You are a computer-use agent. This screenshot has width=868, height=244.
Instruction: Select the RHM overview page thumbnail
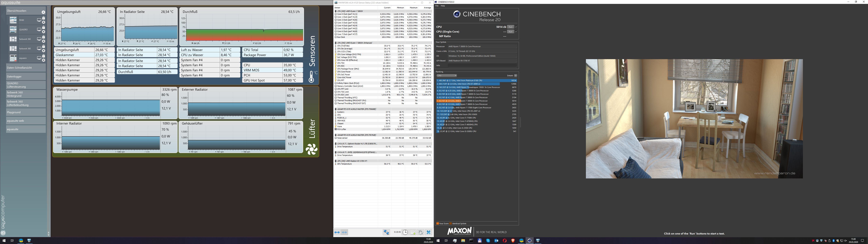(x=13, y=20)
